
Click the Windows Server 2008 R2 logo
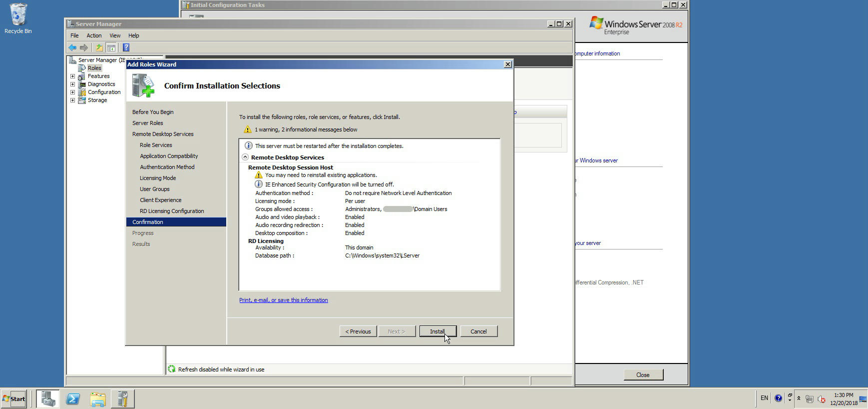point(636,24)
